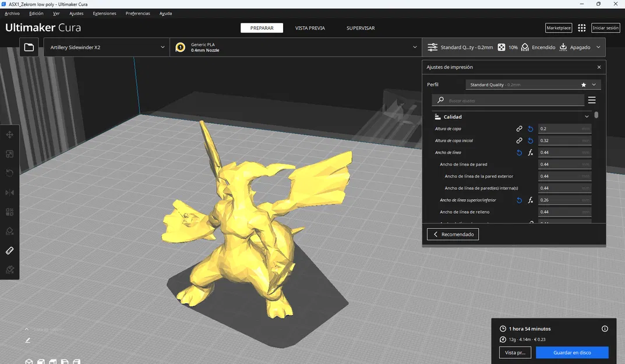Image resolution: width=625 pixels, height=364 pixels.
Task: Open the Extensiones menu
Action: pos(104,13)
